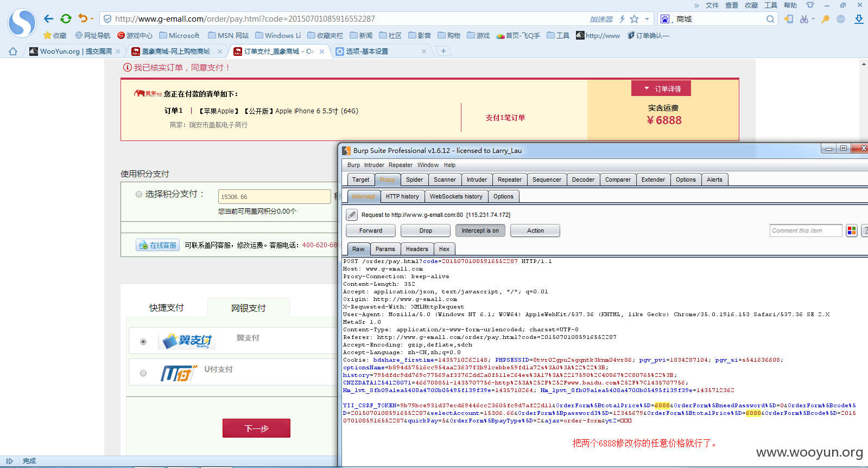This screenshot has width=868, height=468.
Task: Click the Comment this item field
Action: click(806, 230)
